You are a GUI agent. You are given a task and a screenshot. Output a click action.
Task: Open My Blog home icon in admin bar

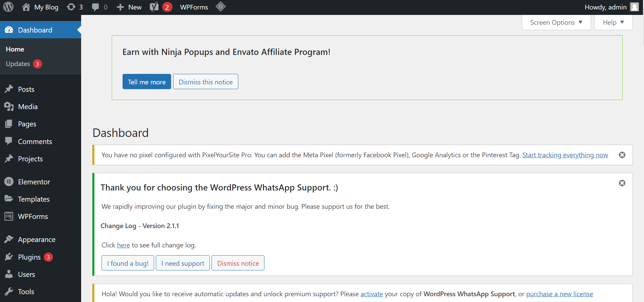26,7
